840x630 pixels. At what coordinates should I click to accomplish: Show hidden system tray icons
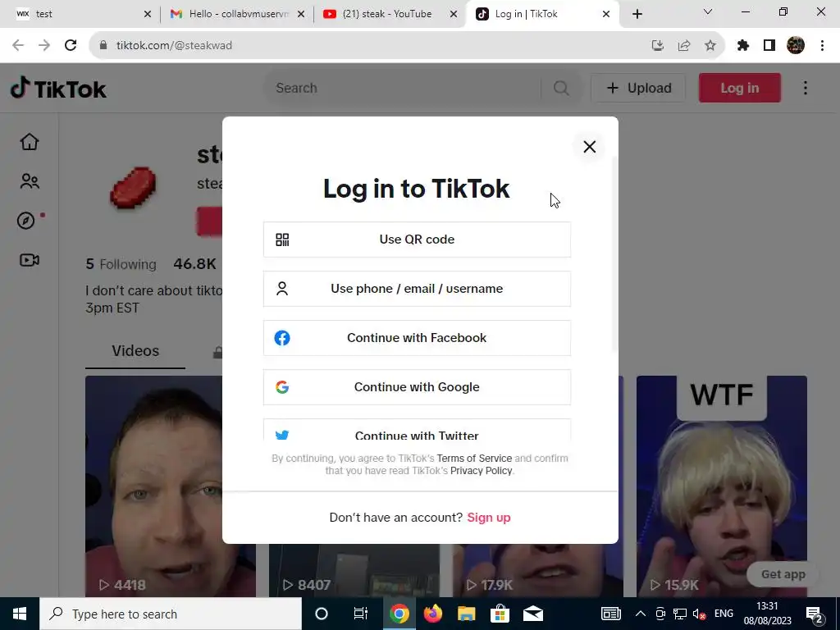coord(640,614)
